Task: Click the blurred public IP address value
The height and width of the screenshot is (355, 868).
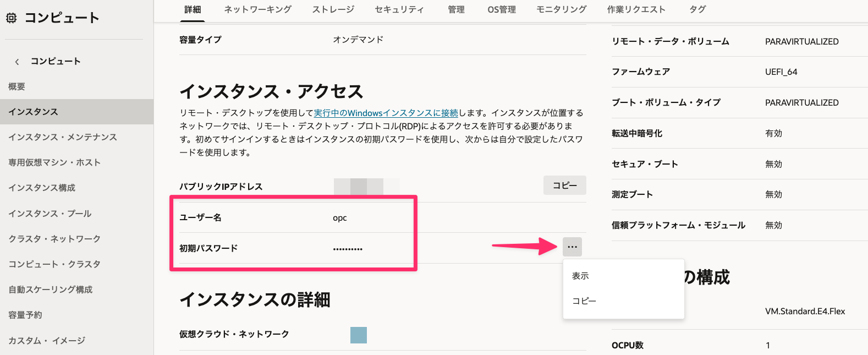Action: point(367,187)
